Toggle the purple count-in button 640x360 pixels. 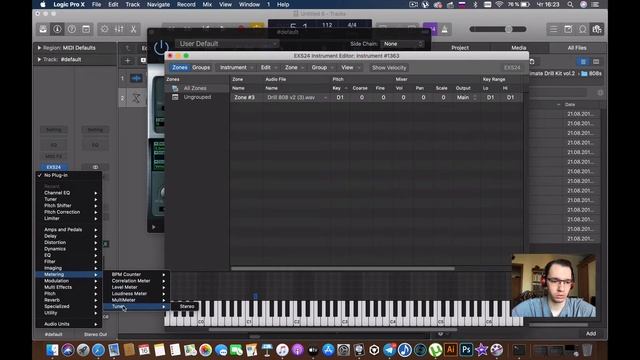click(x=430, y=29)
